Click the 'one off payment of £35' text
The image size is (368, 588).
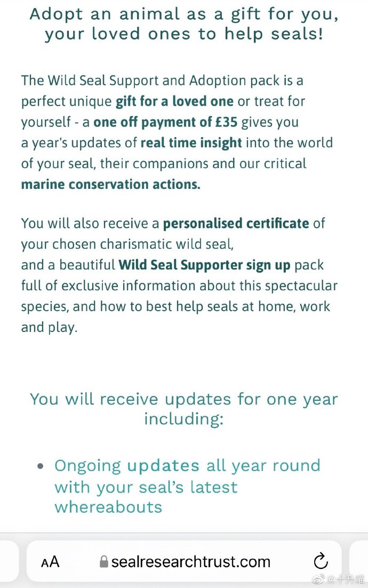165,122
